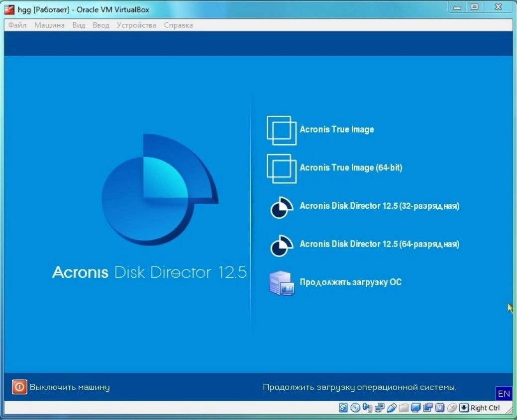Minimize the VirtualBox window
Screen dimensions: 517x420
(x=457, y=7)
